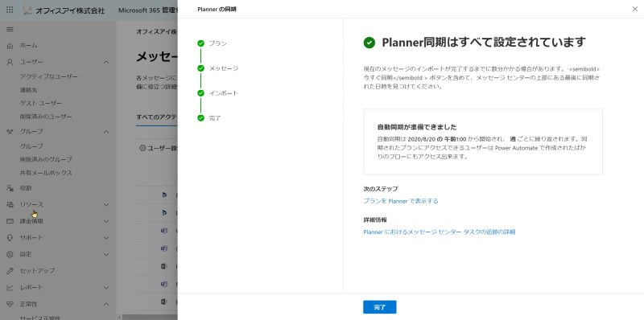Screen dimensions: 644x320
Task: Expand the 課金情報 section chevron
Action: (106, 222)
